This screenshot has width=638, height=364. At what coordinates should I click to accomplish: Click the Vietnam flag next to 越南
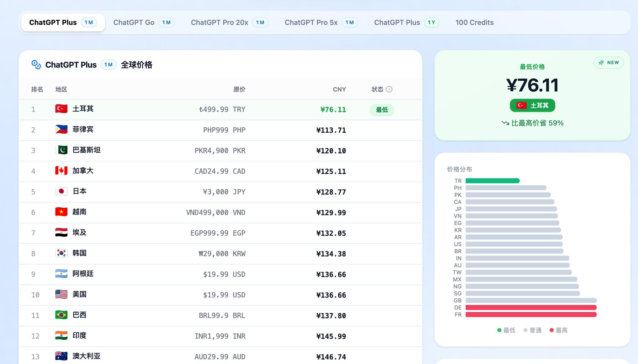61,212
